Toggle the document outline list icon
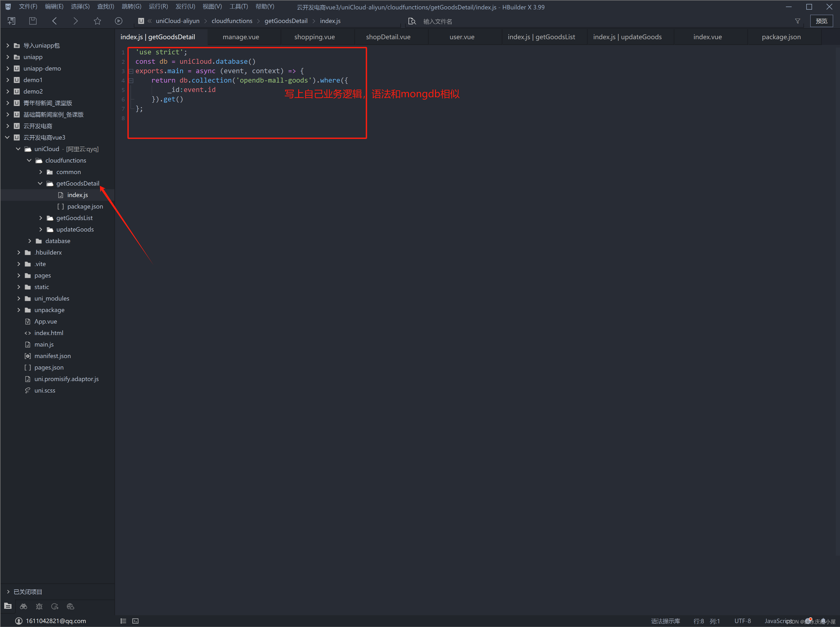 (x=123, y=621)
